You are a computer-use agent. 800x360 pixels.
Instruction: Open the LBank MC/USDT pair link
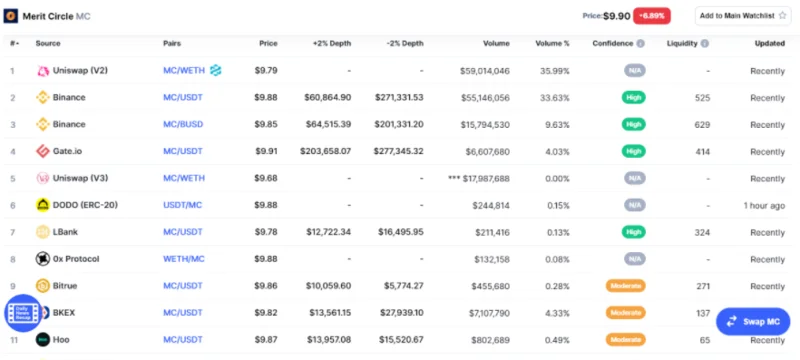(183, 232)
